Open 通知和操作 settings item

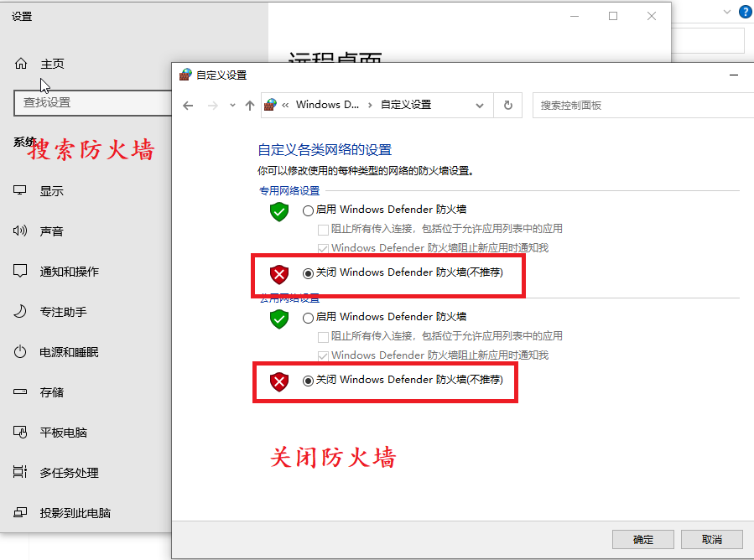click(x=70, y=272)
